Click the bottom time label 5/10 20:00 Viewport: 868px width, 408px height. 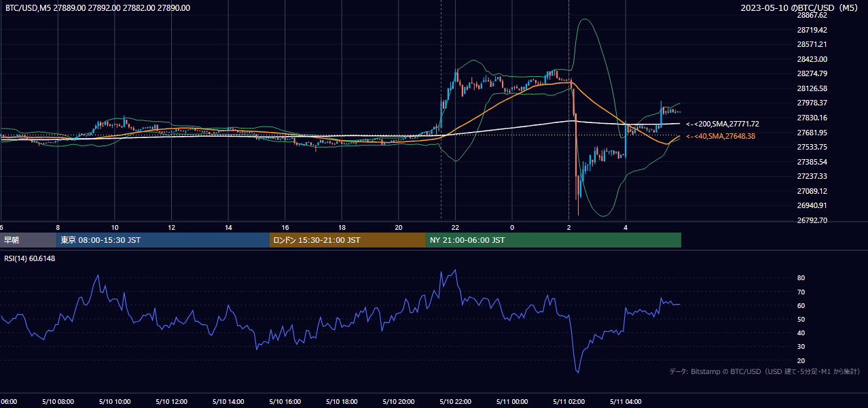(x=398, y=402)
